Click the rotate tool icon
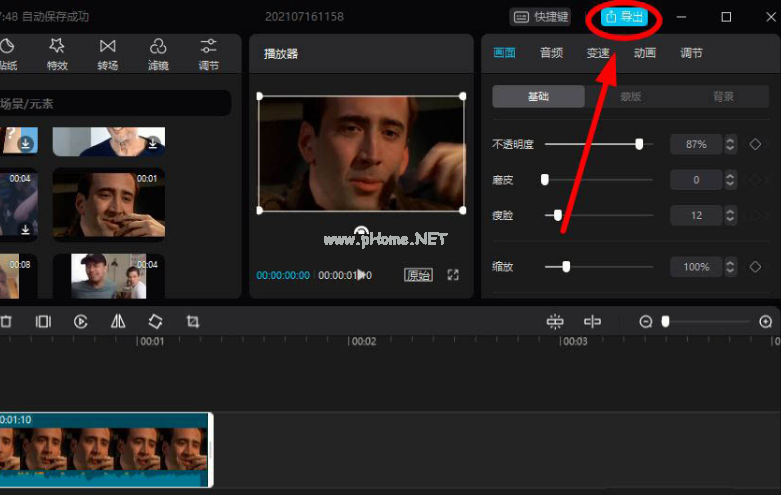781x495 pixels. (155, 322)
